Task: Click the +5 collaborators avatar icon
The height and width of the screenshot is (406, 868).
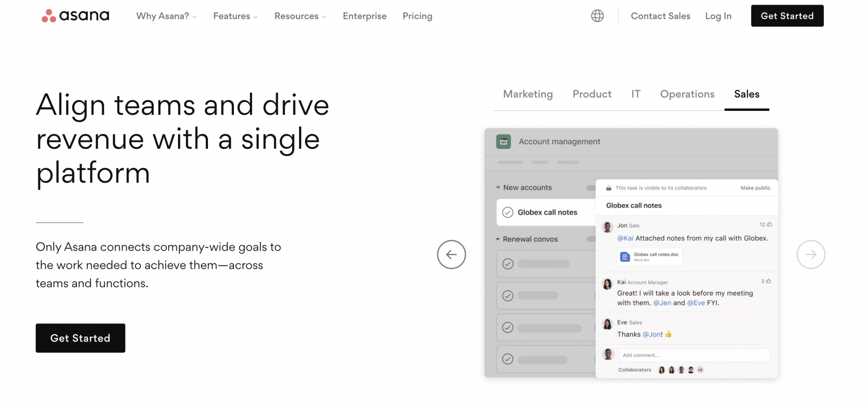Action: (700, 369)
